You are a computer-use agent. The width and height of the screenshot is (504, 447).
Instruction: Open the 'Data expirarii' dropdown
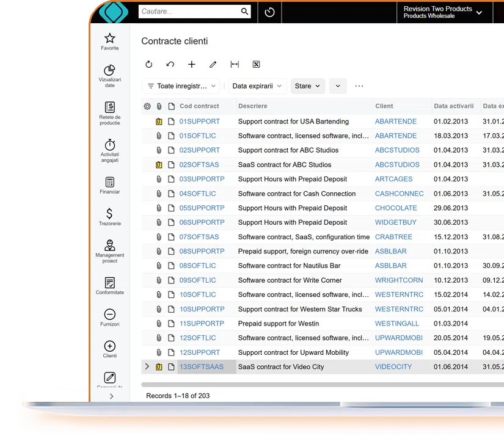click(x=255, y=86)
